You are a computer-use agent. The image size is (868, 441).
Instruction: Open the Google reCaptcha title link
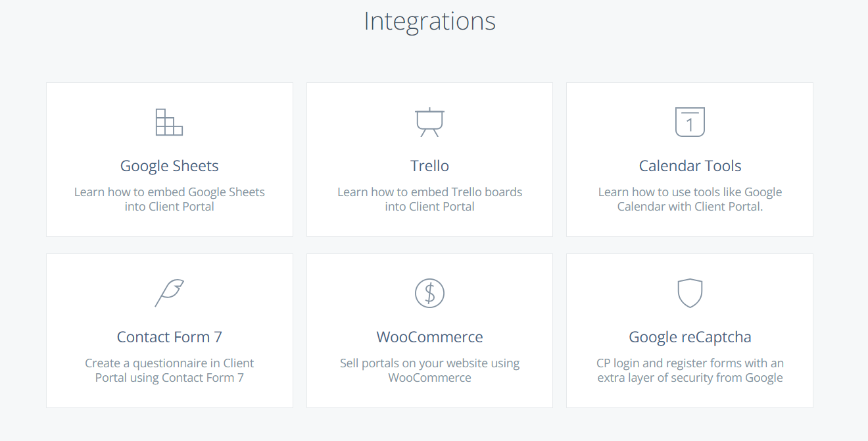coord(690,337)
